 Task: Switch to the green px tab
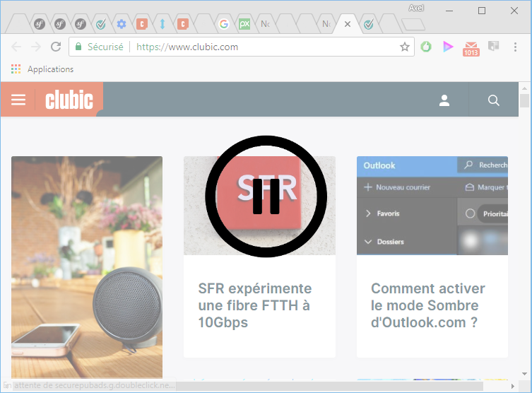pyautogui.click(x=244, y=24)
